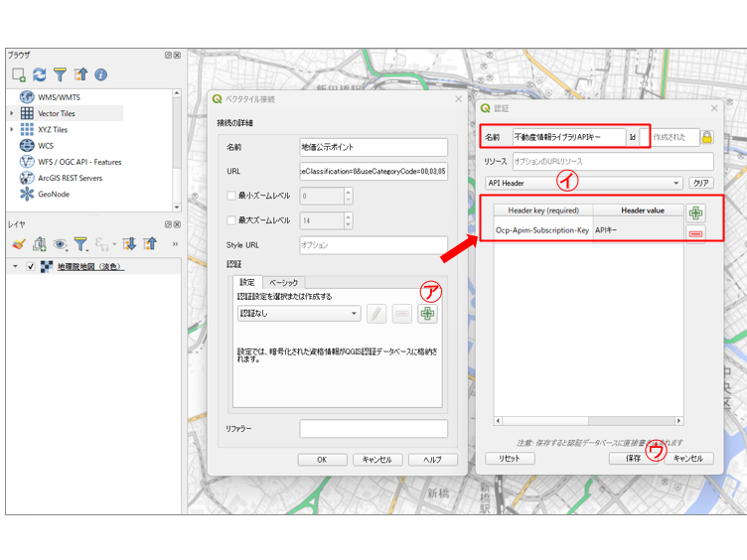Click the green plus to add new authentication config
Screen dimensions: 747x560
tap(427, 314)
